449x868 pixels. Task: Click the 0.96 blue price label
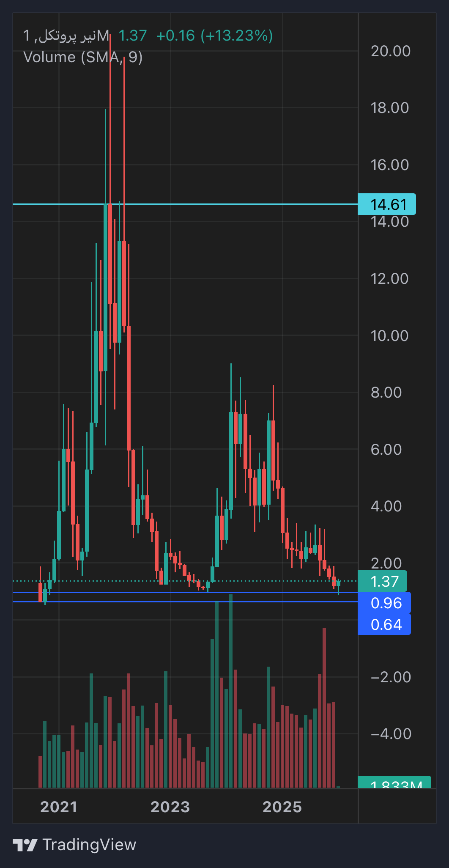(384, 603)
